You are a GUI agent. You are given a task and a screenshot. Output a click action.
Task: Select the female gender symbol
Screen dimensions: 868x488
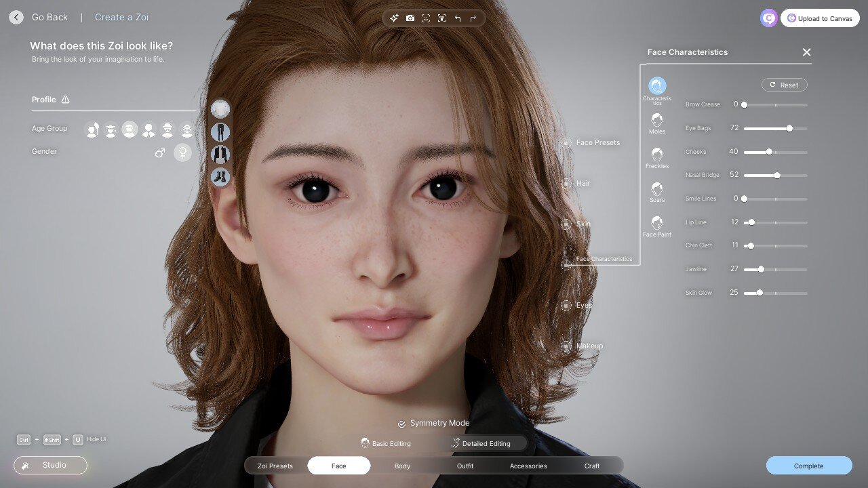click(182, 152)
